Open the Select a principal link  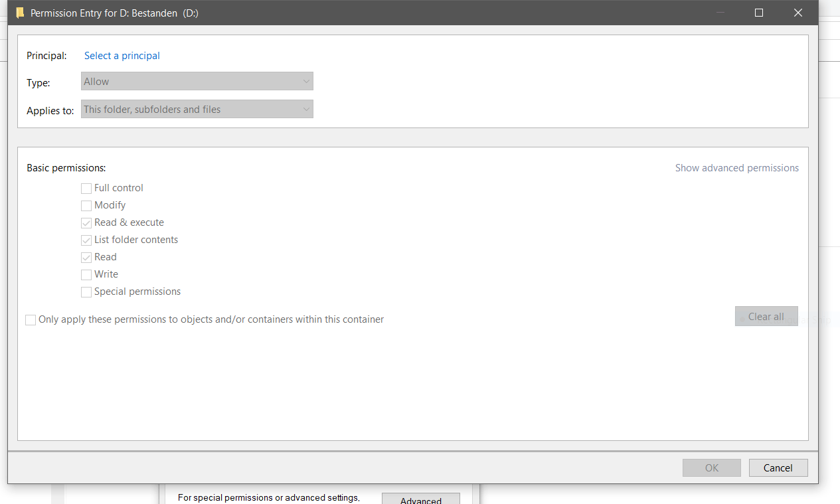tap(122, 56)
